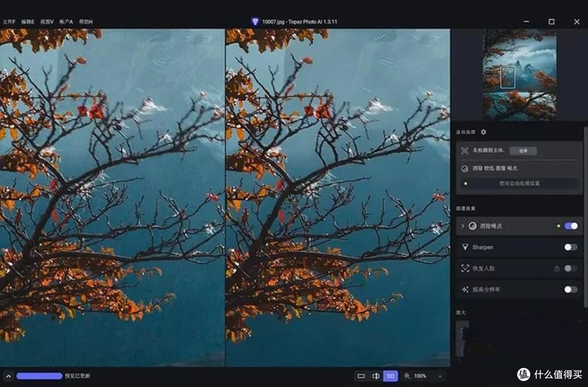588x387 pixels.
Task: Click the 消除噪点 denoise circle icon
Action: (473, 226)
